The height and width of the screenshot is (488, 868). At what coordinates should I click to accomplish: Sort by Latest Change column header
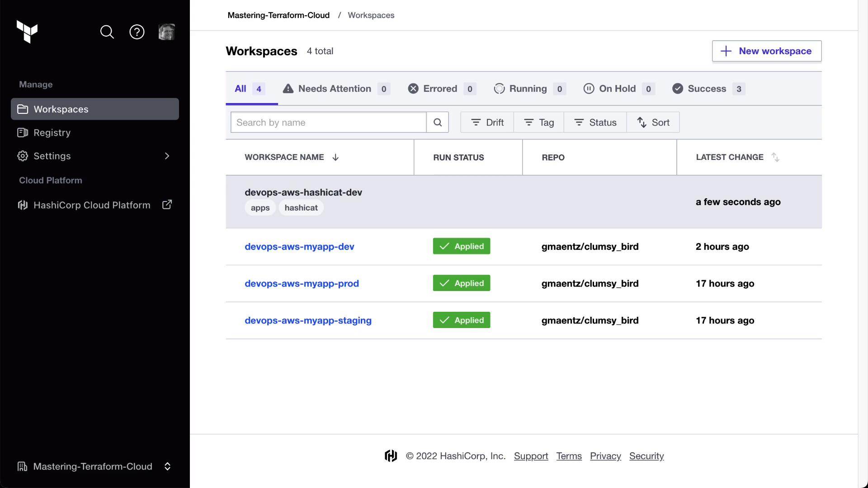click(x=738, y=157)
